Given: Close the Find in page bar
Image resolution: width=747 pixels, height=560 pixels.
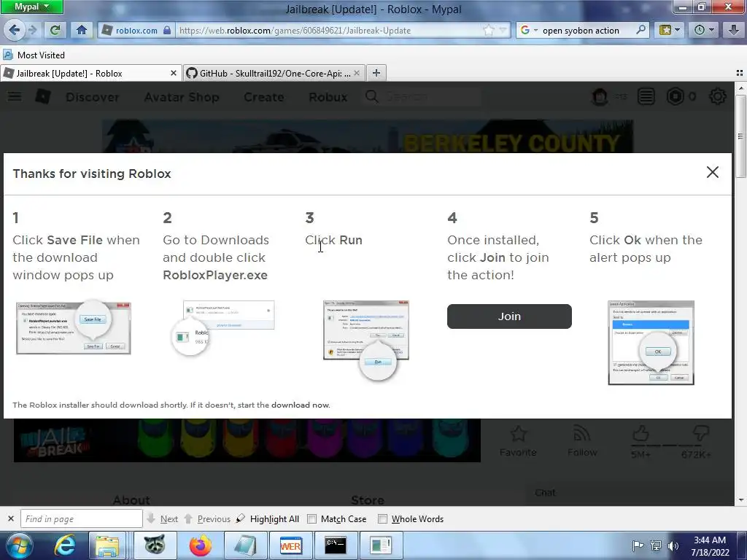Looking at the screenshot, I should (x=11, y=518).
